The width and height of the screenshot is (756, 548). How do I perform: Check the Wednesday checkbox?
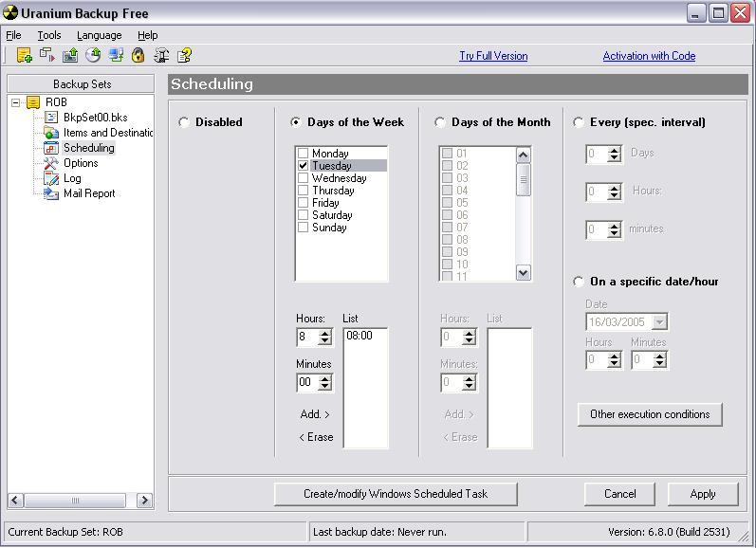pos(303,178)
